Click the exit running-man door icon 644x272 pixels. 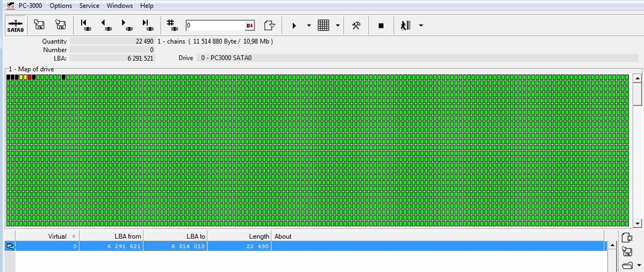406,26
